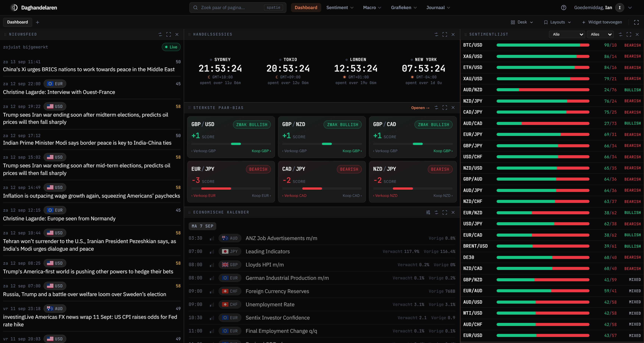644x343 pixels.
Task: Open filter settings icon in Economische Kalender
Action: 428,212
